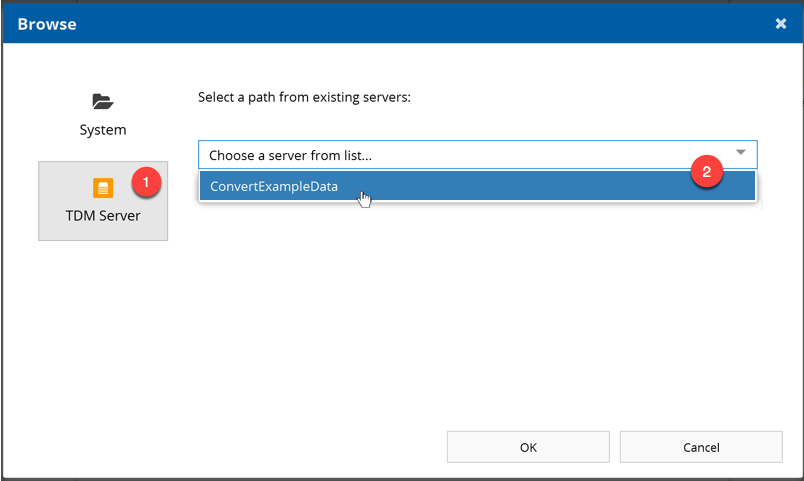
Task: Switch to the System tab label
Action: coord(103,130)
